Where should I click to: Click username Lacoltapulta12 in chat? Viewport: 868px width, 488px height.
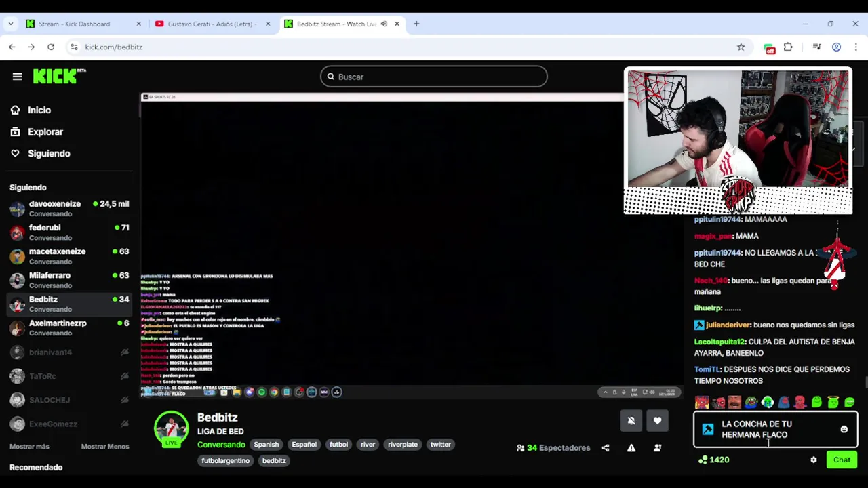pos(719,342)
